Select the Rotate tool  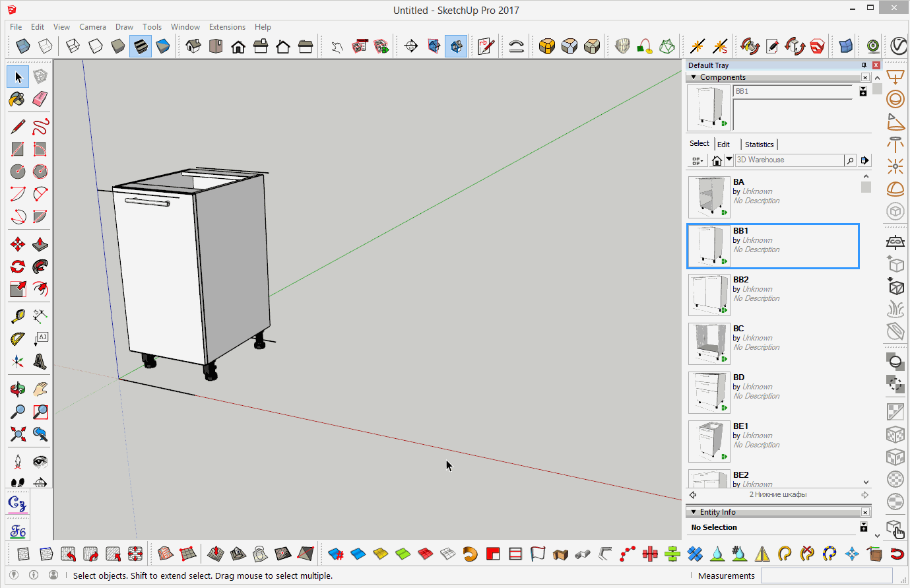18,267
